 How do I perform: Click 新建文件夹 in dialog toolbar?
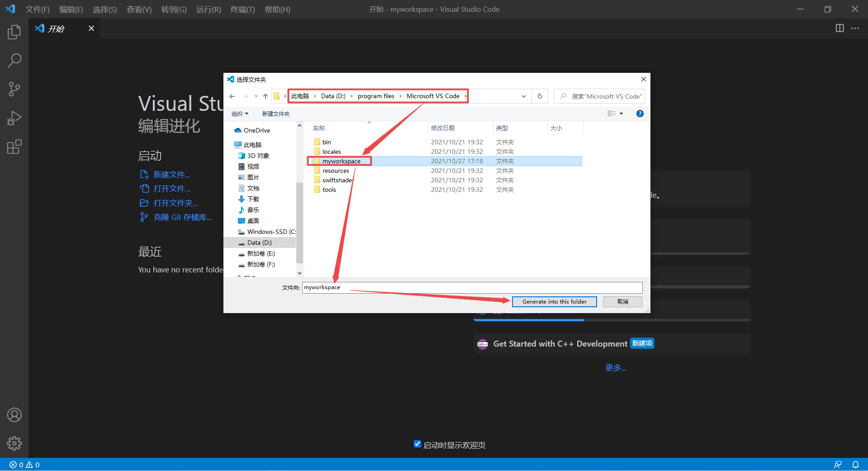tap(276, 114)
